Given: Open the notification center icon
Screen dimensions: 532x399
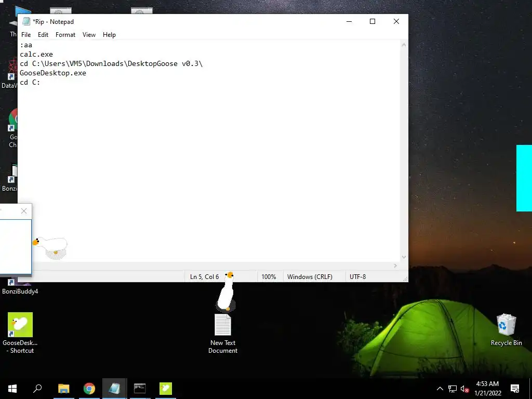Looking at the screenshot, I should 515,389.
